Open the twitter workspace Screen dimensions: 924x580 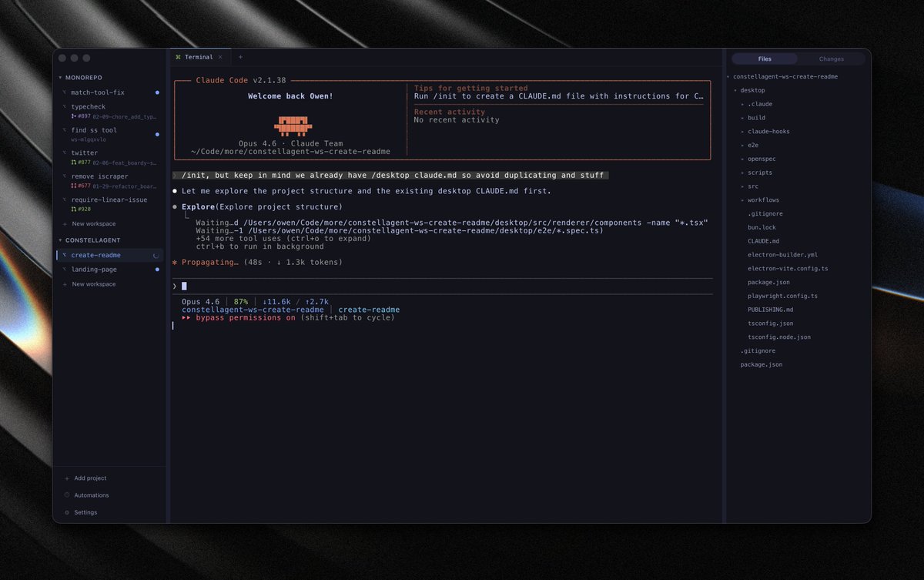pos(109,158)
